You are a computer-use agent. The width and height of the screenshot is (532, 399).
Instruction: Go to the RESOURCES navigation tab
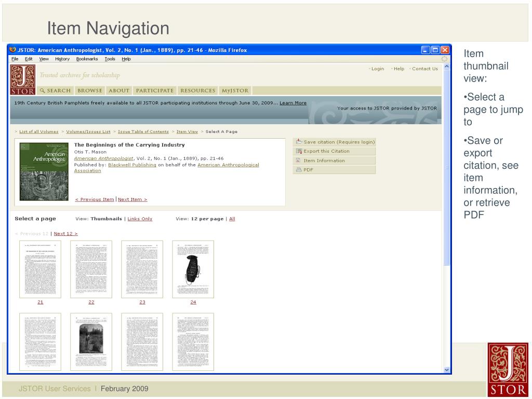coord(198,90)
